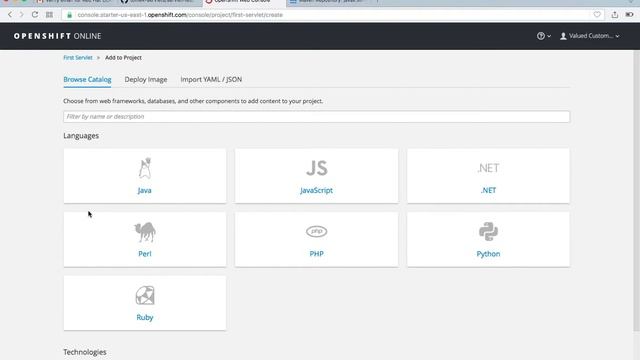Click the PHP oval logo icon
640x360 pixels.
point(316,231)
